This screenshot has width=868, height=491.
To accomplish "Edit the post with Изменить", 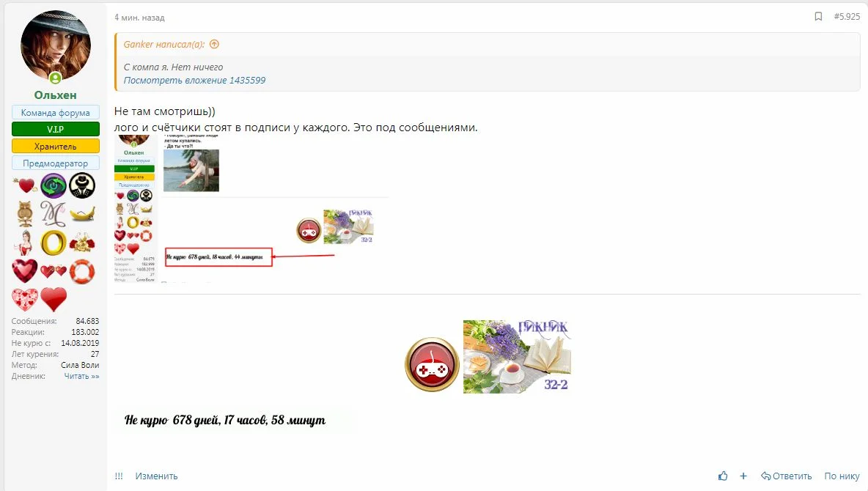I will (x=156, y=476).
